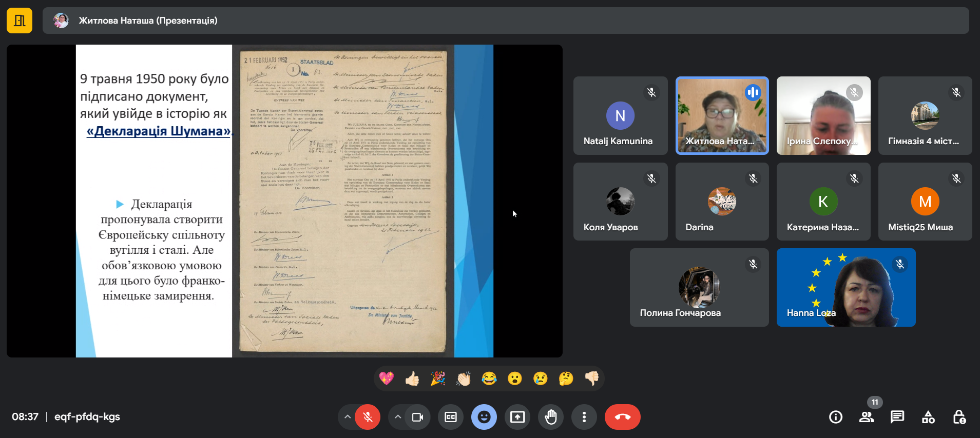Turn on closed captions

pyautogui.click(x=450, y=417)
